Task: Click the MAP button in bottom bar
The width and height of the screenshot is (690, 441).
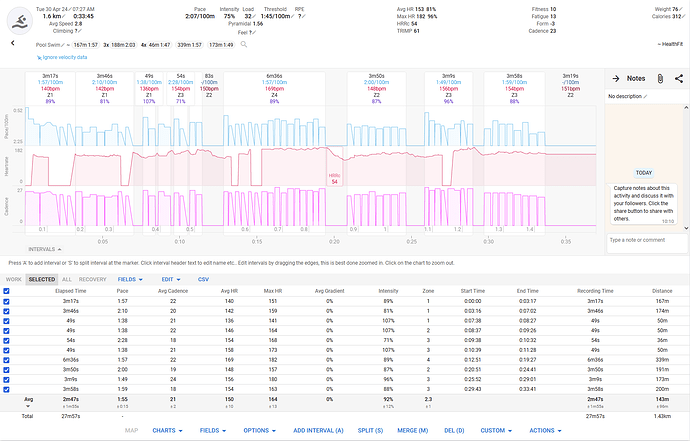Action: [x=131, y=430]
